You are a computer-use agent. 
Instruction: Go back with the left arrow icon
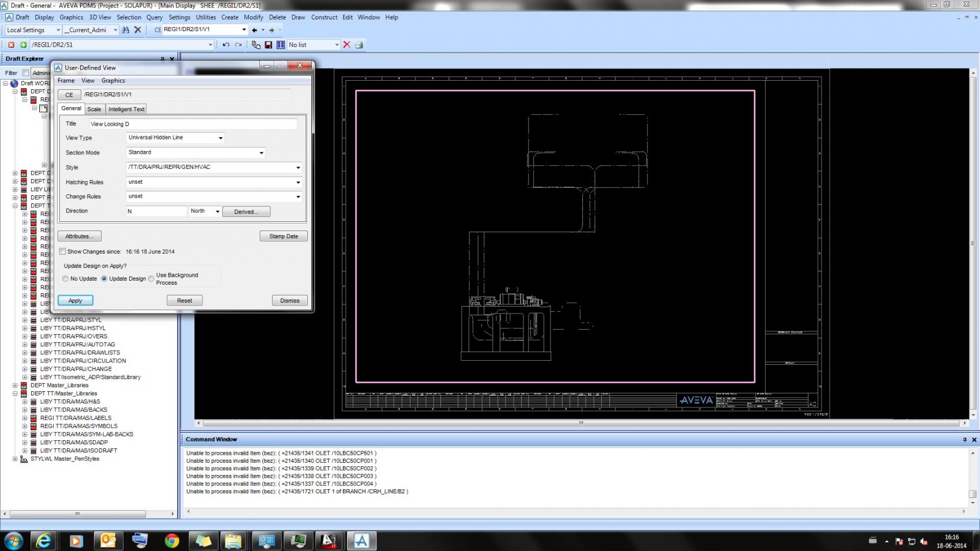coord(255,30)
